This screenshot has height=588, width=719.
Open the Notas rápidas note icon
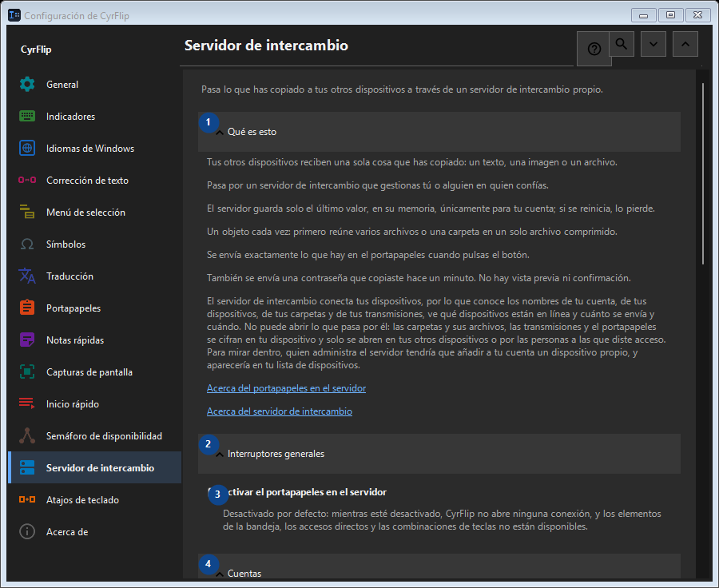pyautogui.click(x=27, y=340)
